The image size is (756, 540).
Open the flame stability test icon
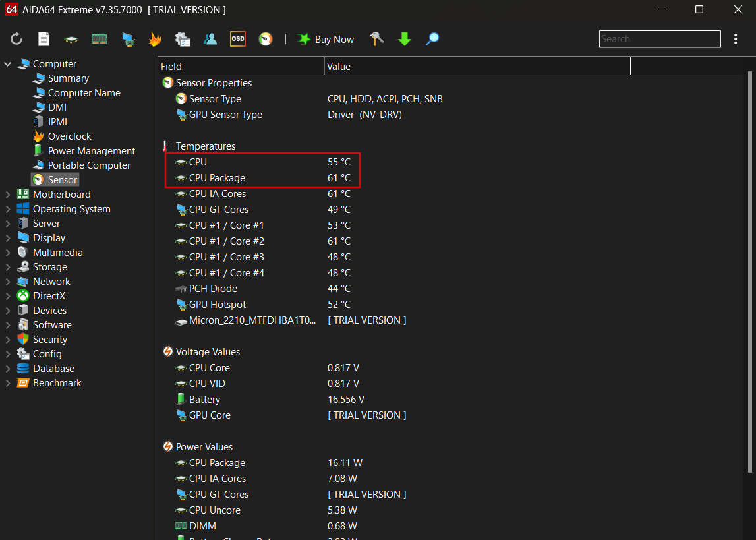155,40
